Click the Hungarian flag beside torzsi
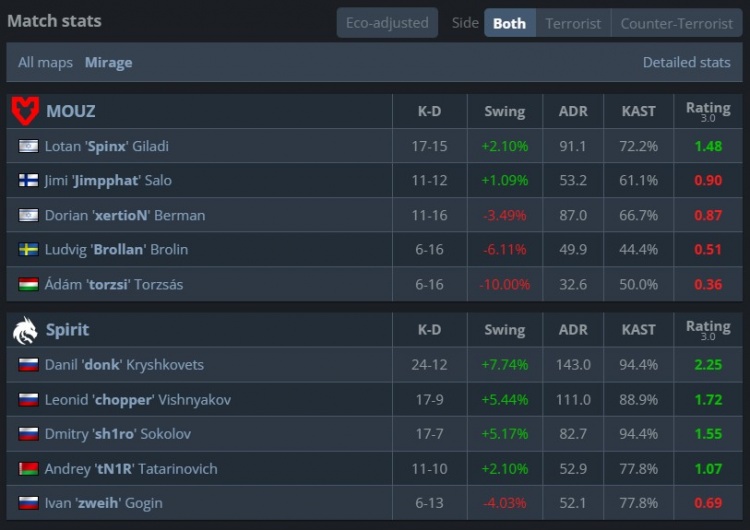 click(28, 284)
